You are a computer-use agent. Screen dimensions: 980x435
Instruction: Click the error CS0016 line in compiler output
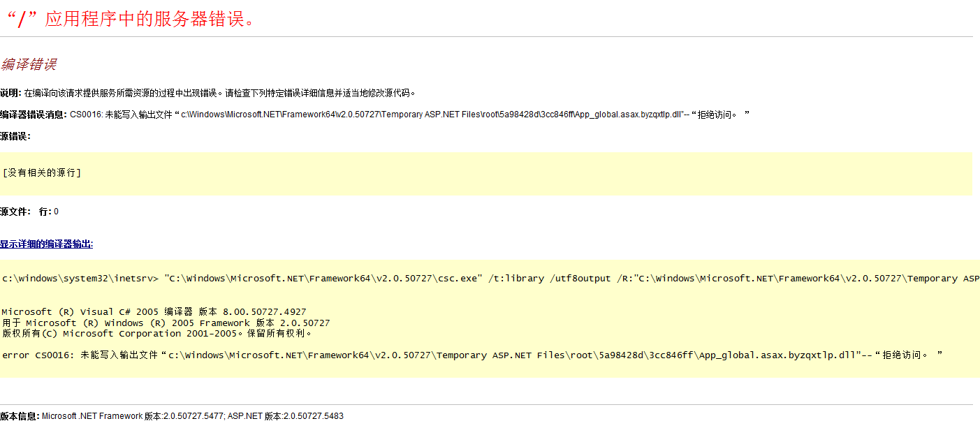click(x=472, y=355)
